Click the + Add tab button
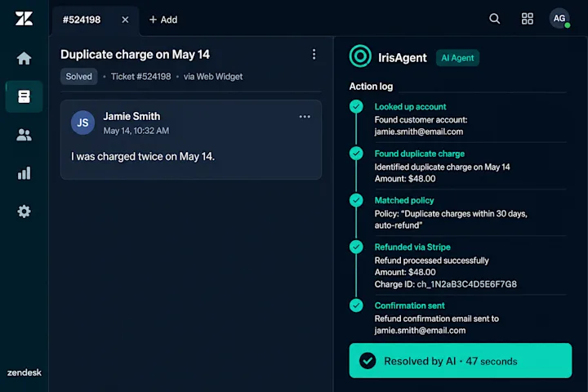The width and height of the screenshot is (588, 392). 163,20
